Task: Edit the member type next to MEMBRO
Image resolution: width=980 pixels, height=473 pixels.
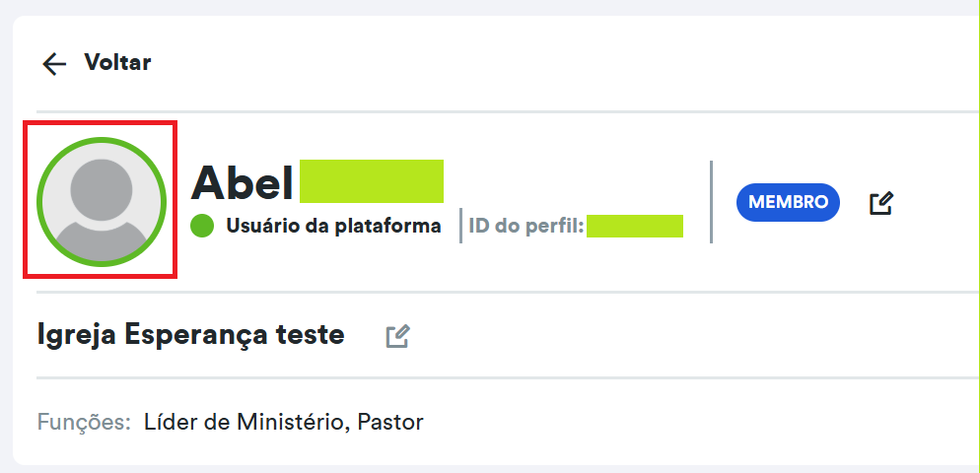Action: (x=880, y=203)
